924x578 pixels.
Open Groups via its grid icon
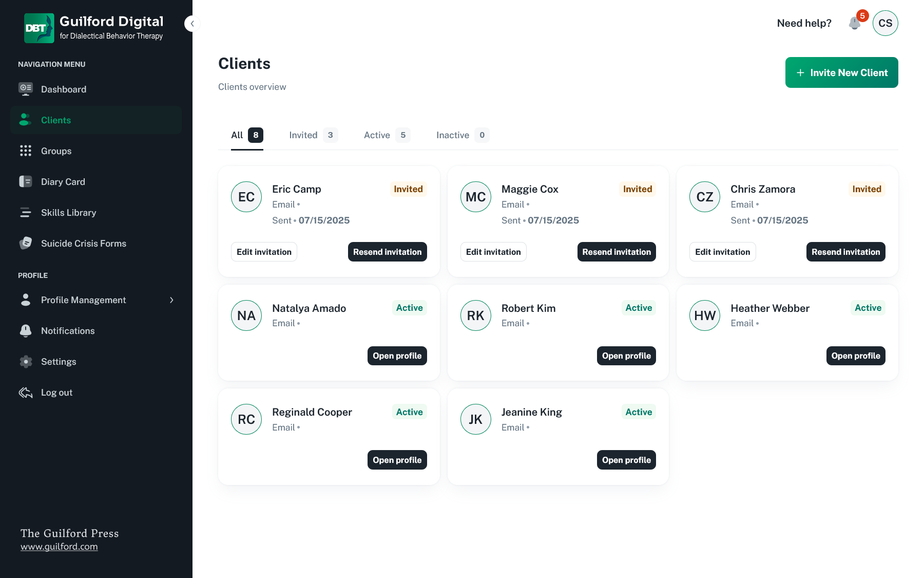click(x=26, y=151)
